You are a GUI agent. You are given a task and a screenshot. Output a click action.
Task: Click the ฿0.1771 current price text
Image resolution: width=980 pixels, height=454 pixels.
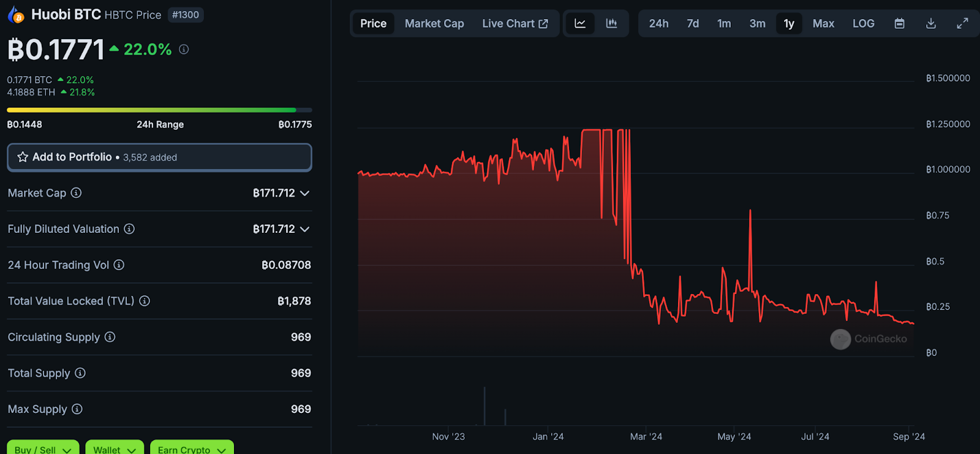56,50
